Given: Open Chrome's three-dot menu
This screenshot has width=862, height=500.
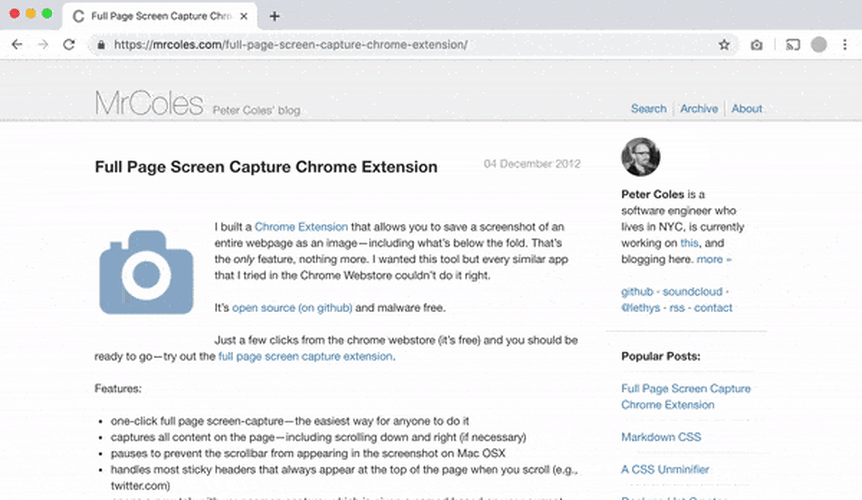Looking at the screenshot, I should point(845,45).
